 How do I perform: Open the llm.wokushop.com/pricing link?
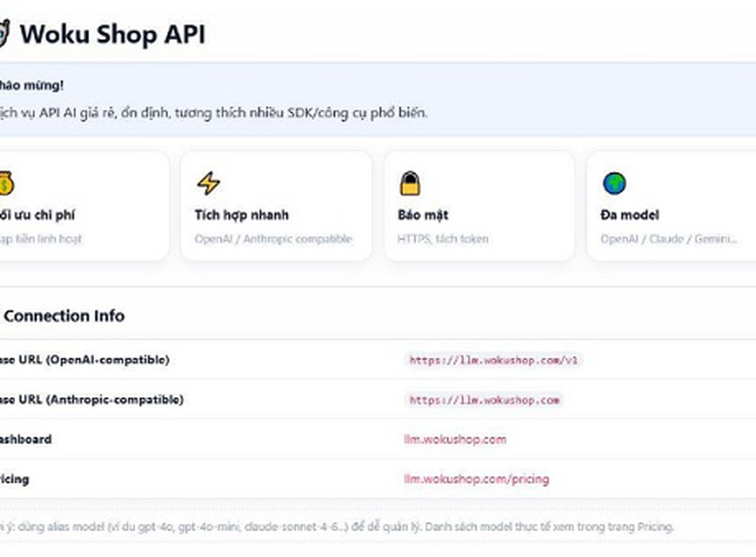click(x=477, y=479)
